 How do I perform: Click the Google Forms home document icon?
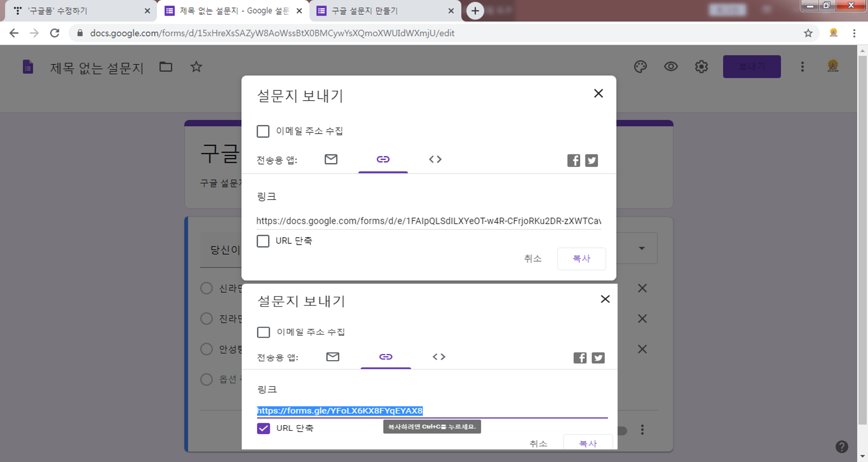click(28, 67)
